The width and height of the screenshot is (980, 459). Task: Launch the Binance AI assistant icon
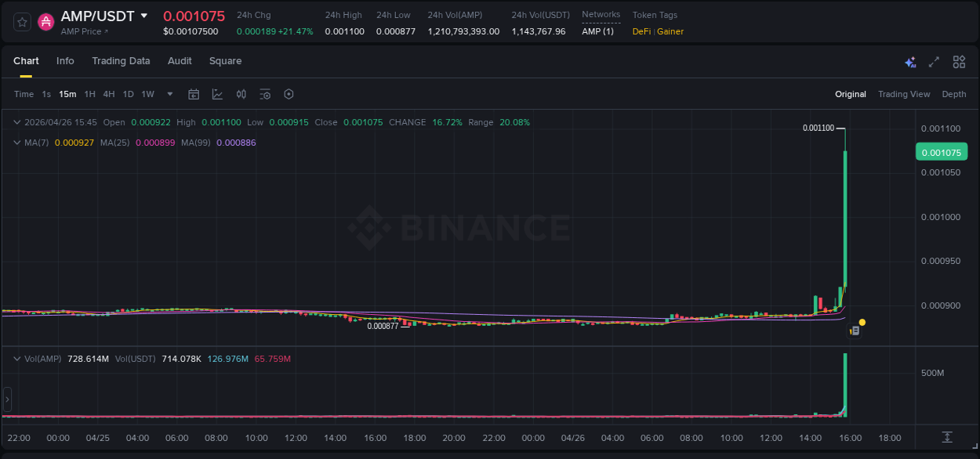(x=909, y=61)
